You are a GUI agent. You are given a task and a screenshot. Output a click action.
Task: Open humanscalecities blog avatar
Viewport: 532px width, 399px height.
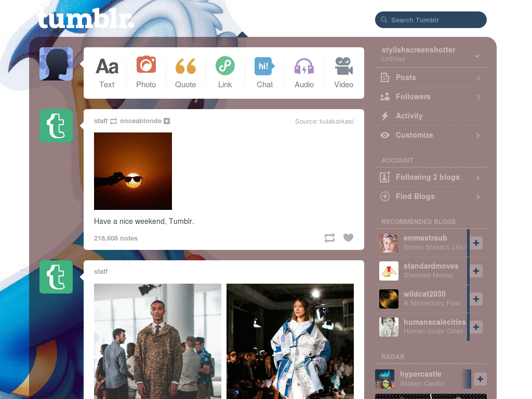point(389,327)
